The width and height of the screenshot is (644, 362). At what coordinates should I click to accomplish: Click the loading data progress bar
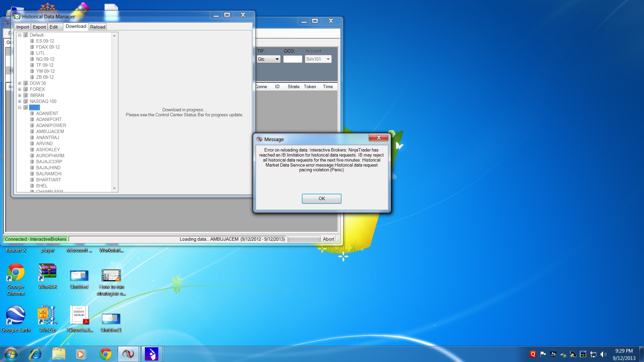click(304, 239)
